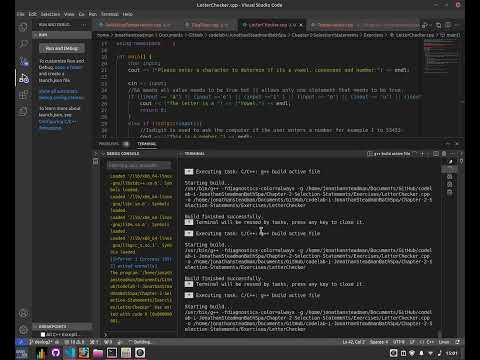
Task: Open the Manage gear icon
Action: click(23, 330)
